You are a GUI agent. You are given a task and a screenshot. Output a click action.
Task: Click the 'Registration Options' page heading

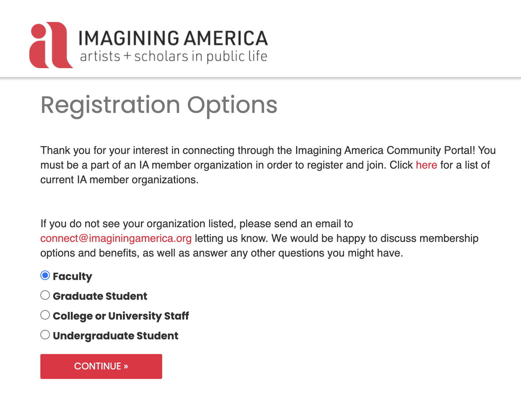tap(159, 105)
